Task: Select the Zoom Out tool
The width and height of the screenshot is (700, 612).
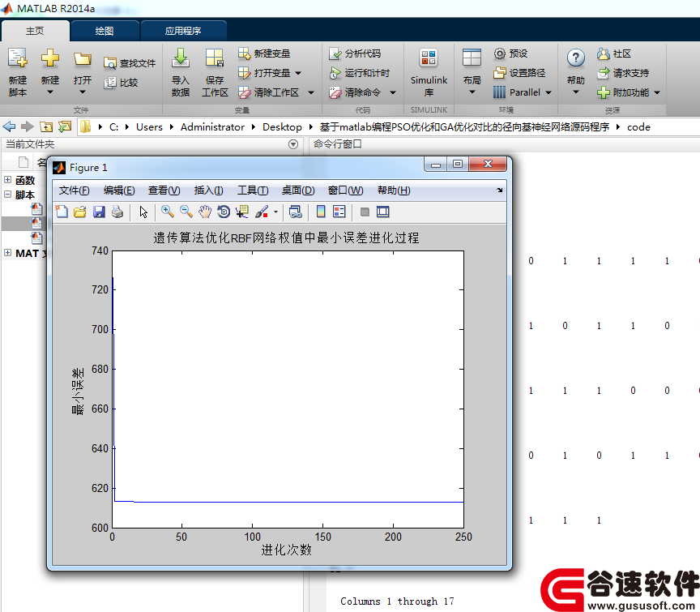Action: tap(186, 212)
